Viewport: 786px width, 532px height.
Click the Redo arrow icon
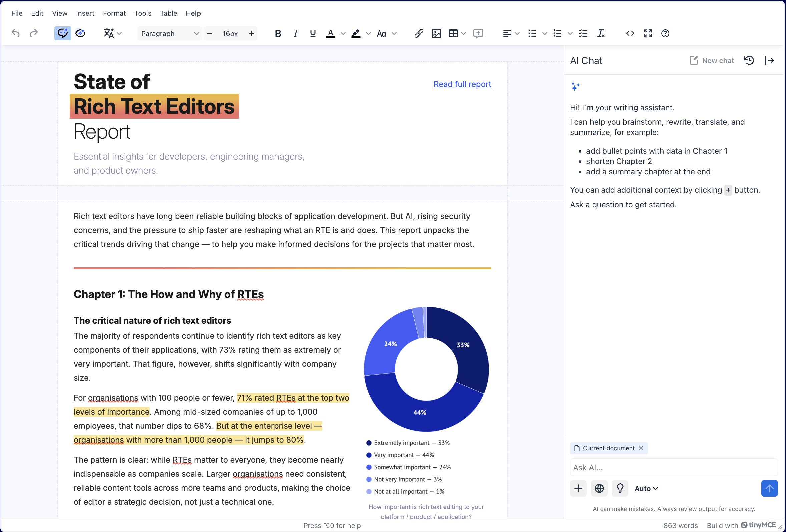pyautogui.click(x=33, y=33)
